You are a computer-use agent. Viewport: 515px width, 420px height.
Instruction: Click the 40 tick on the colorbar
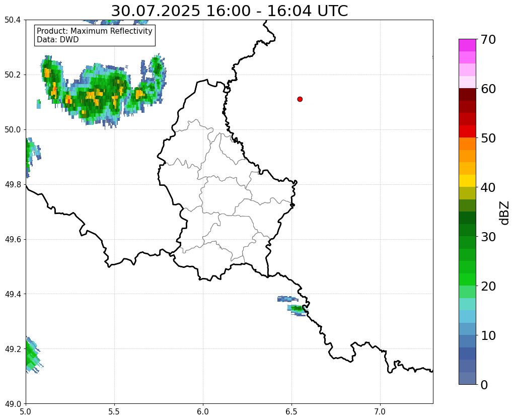488,187
